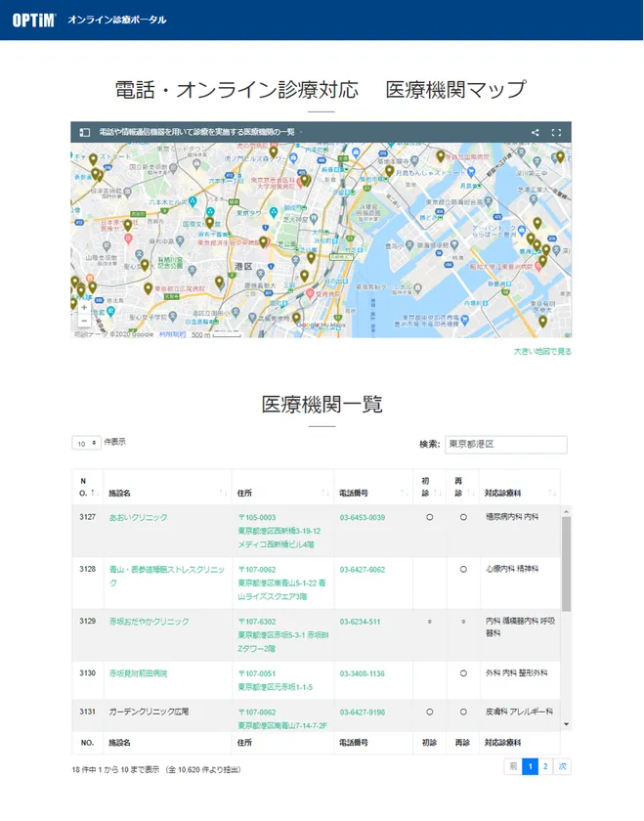644x821 pixels.
Task: Click the map title 電話や情報通信機器を用いて診療を実施する医療機関の一覧
Action: pos(196,133)
